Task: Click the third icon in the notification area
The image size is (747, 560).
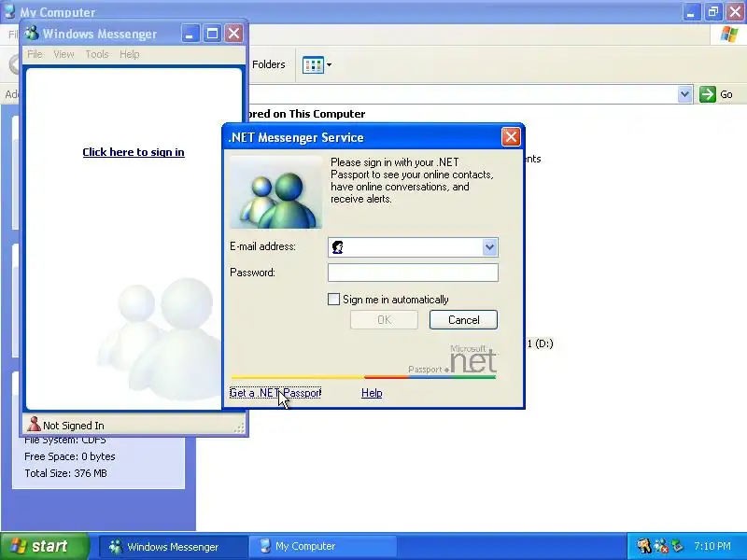Action: [676, 546]
